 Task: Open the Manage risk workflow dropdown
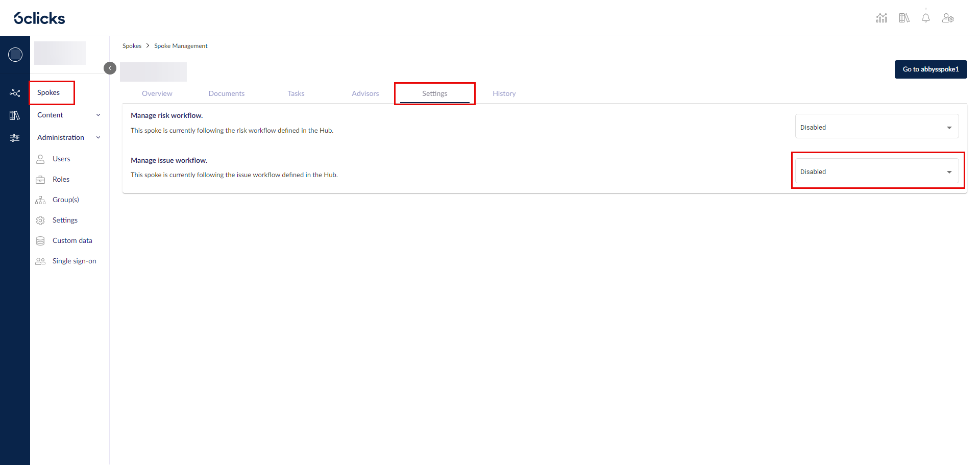click(876, 127)
